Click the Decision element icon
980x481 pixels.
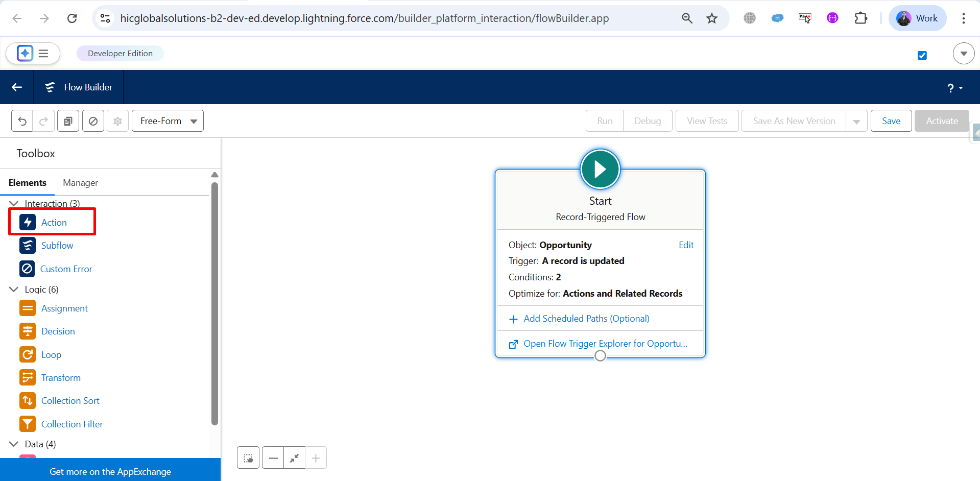[x=28, y=331]
